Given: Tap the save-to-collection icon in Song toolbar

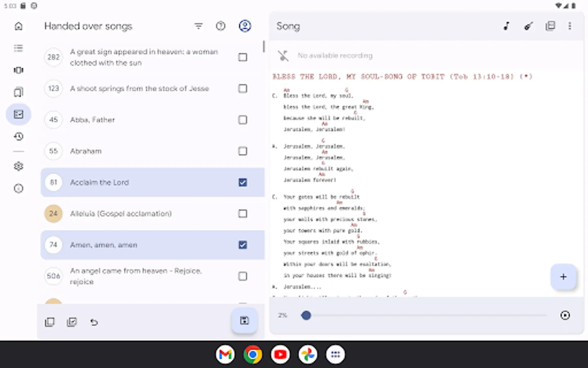Looking at the screenshot, I should coord(550,26).
